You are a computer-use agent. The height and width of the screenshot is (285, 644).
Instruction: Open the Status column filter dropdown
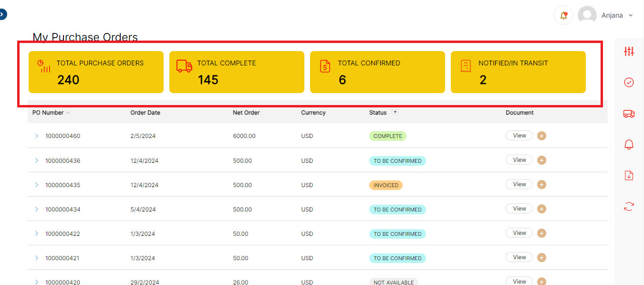[395, 112]
